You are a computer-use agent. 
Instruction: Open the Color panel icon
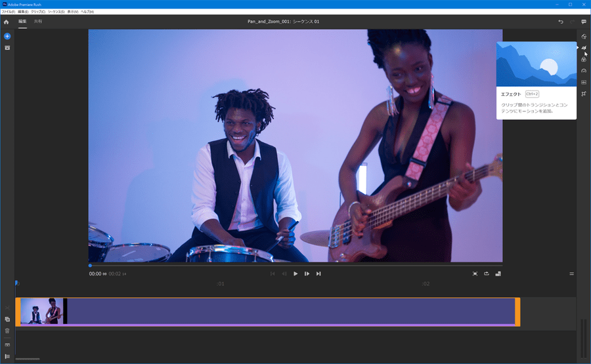pos(584,59)
